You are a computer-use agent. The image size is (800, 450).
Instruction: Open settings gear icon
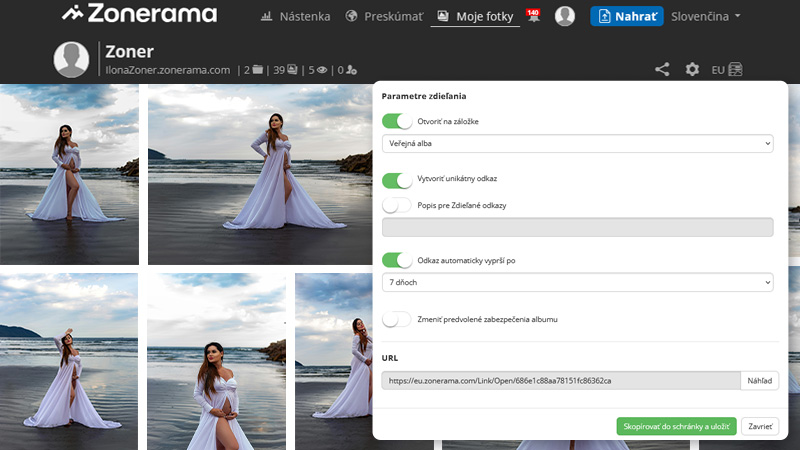[x=692, y=70]
